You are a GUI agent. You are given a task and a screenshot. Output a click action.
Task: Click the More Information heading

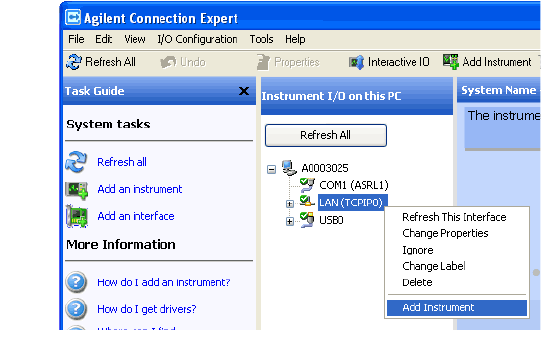[x=121, y=244]
